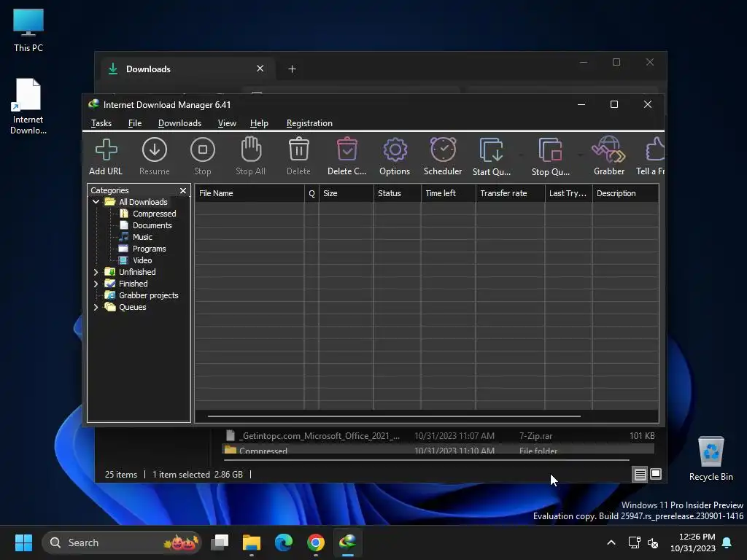Click the Stop Queue icon
Screen dimensions: 747x560
tap(550, 150)
